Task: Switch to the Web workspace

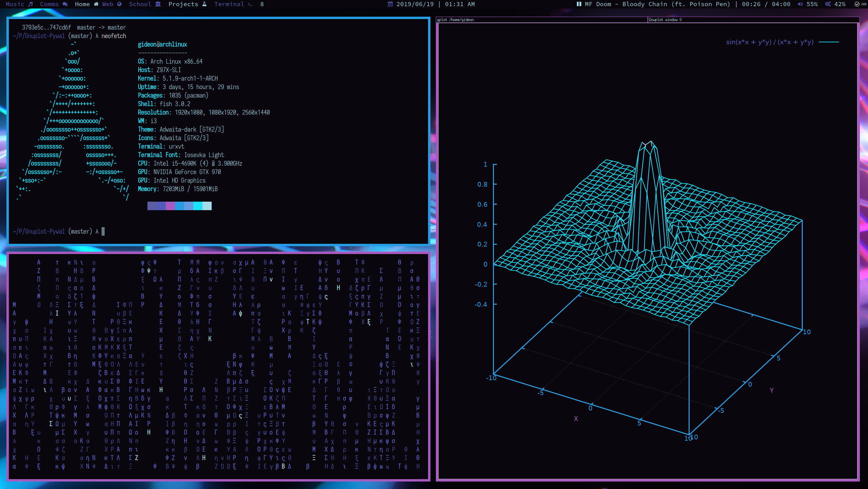Action: [x=112, y=4]
